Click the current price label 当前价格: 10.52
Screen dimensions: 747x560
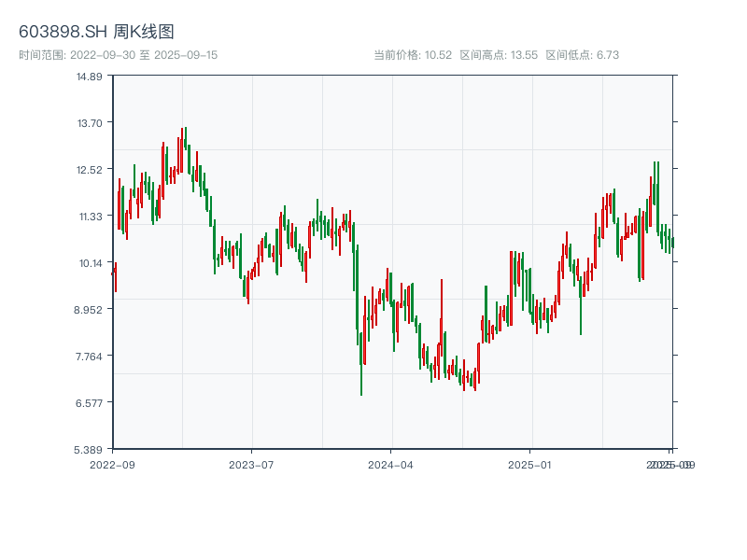[x=413, y=55]
